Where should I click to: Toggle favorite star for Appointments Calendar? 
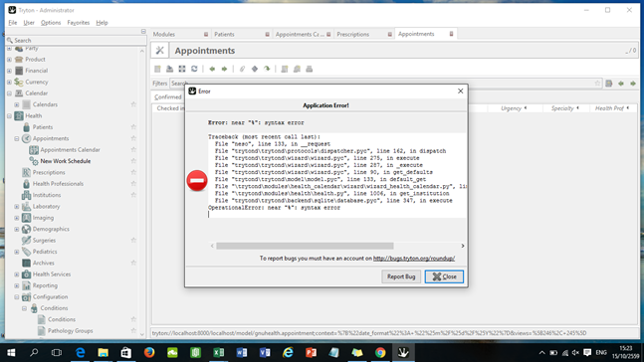[x=133, y=150]
